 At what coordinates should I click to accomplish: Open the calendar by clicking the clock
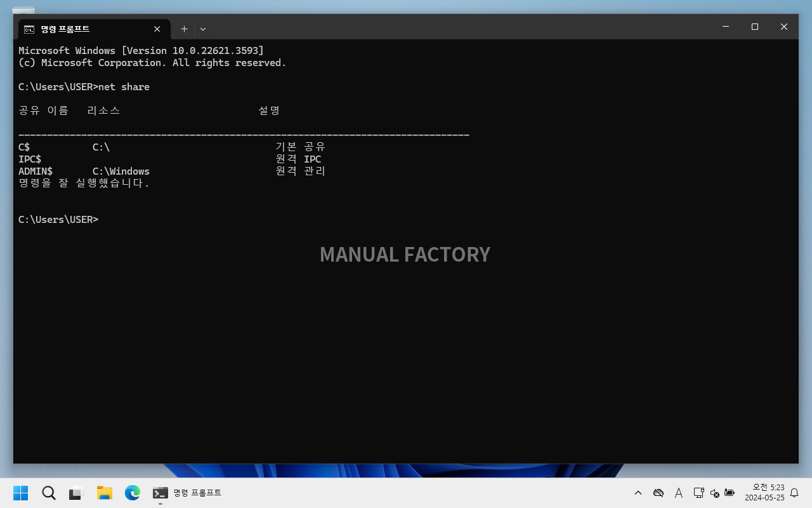click(766, 493)
